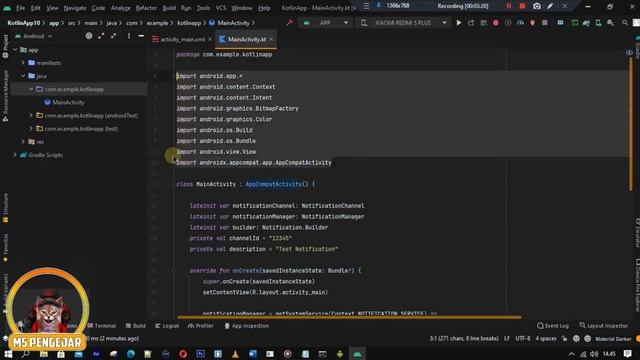The width and height of the screenshot is (640, 360).
Task: Open the Structure side tab
Action: click(5, 208)
